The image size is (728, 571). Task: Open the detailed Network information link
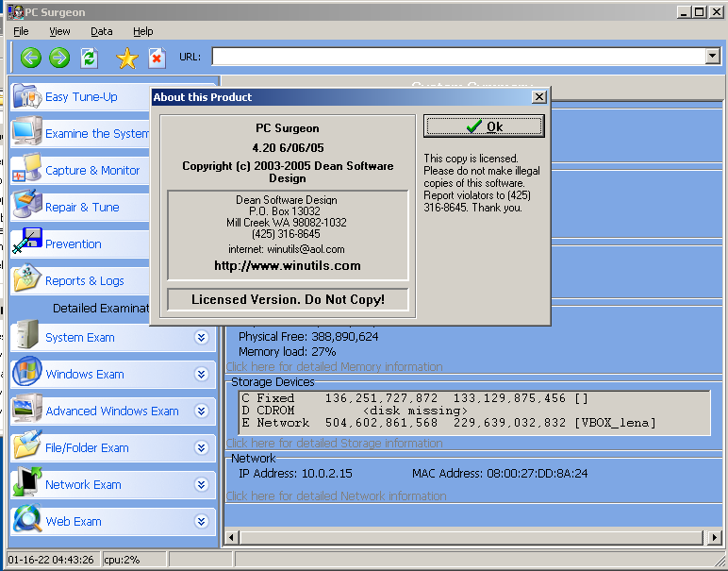336,495
